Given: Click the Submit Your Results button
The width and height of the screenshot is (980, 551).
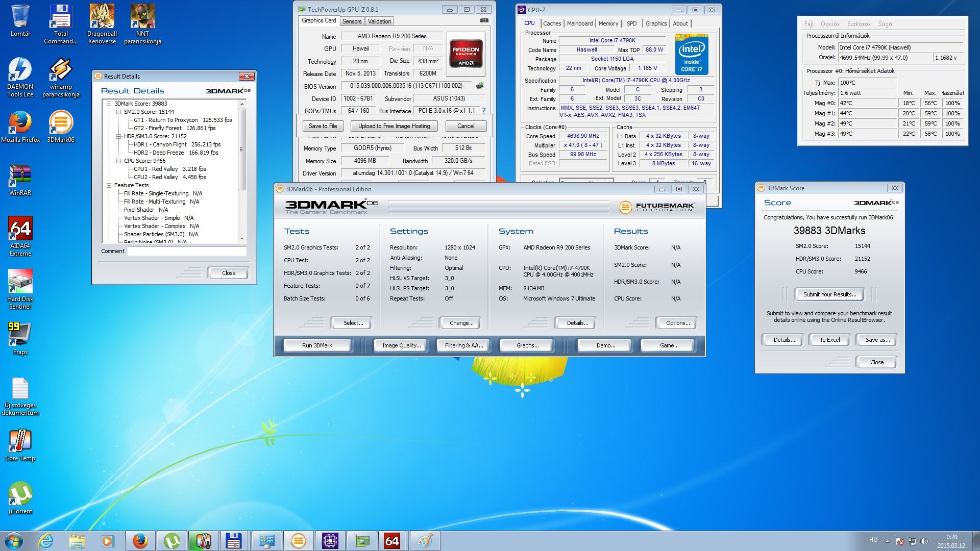Looking at the screenshot, I should [829, 294].
